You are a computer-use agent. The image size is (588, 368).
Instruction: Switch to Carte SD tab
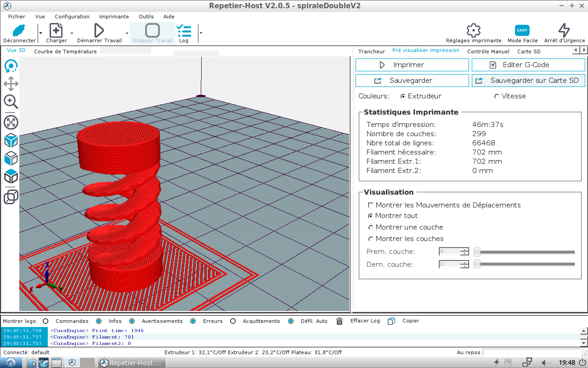click(529, 52)
